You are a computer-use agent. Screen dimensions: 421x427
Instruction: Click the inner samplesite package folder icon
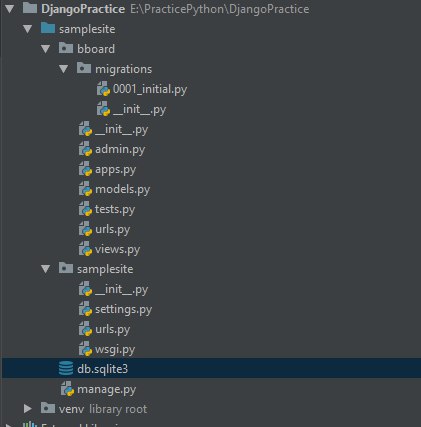pyautogui.click(x=66, y=268)
